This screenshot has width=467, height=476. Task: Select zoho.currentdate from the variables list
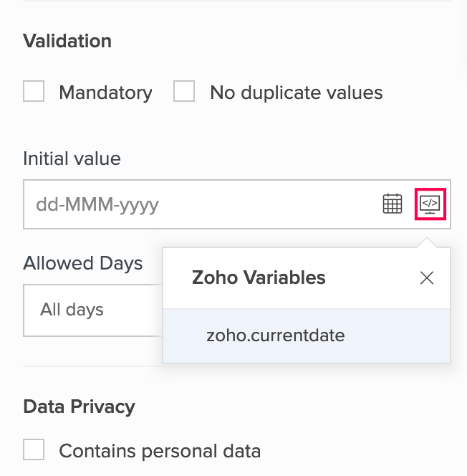click(276, 335)
